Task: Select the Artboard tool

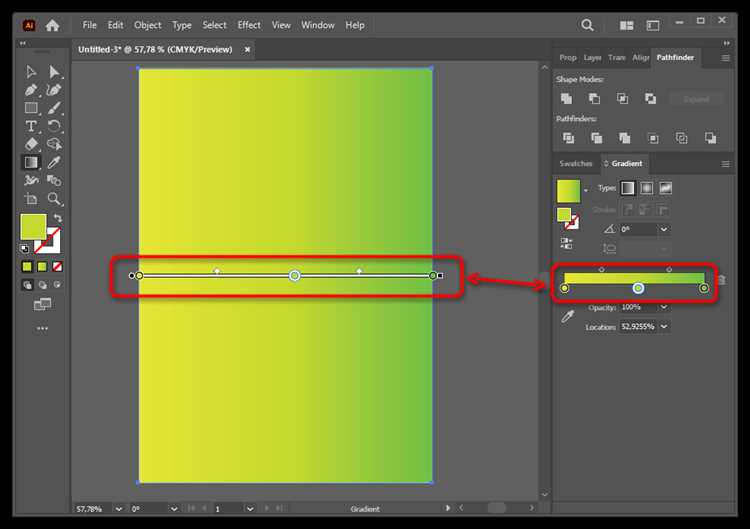Action: [x=31, y=199]
